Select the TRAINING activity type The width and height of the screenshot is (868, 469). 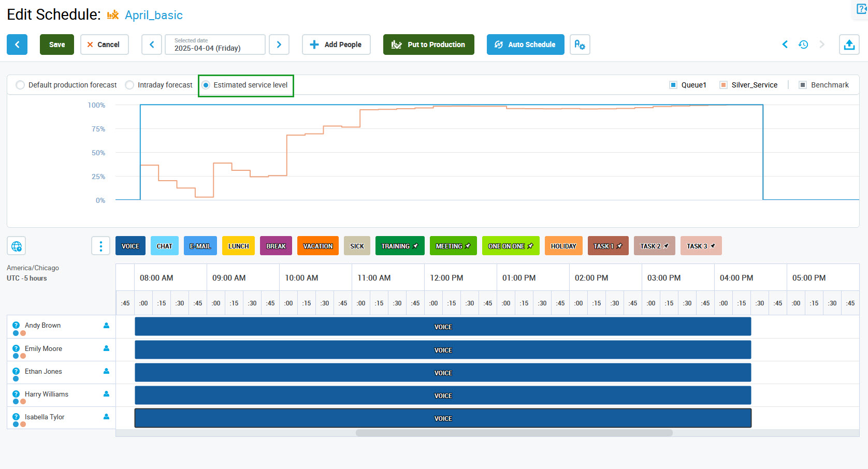[399, 246]
